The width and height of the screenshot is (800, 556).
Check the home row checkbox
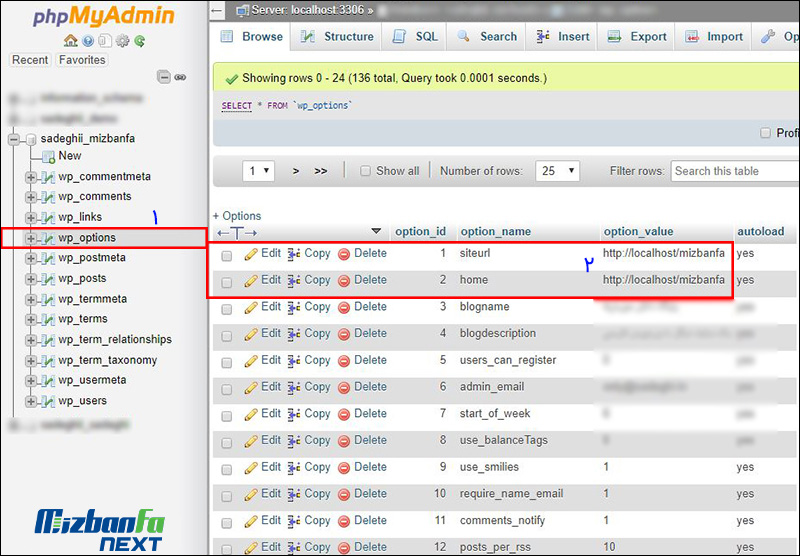click(227, 282)
